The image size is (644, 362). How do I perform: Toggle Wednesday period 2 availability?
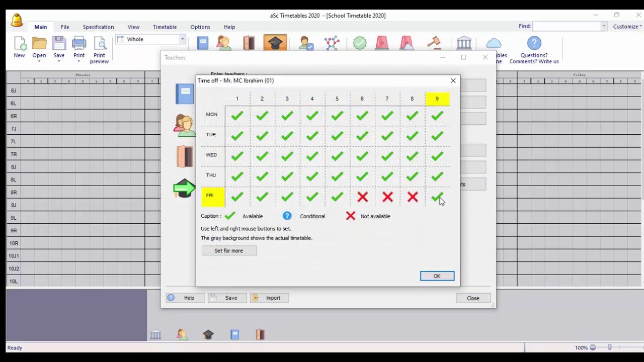[x=262, y=156]
